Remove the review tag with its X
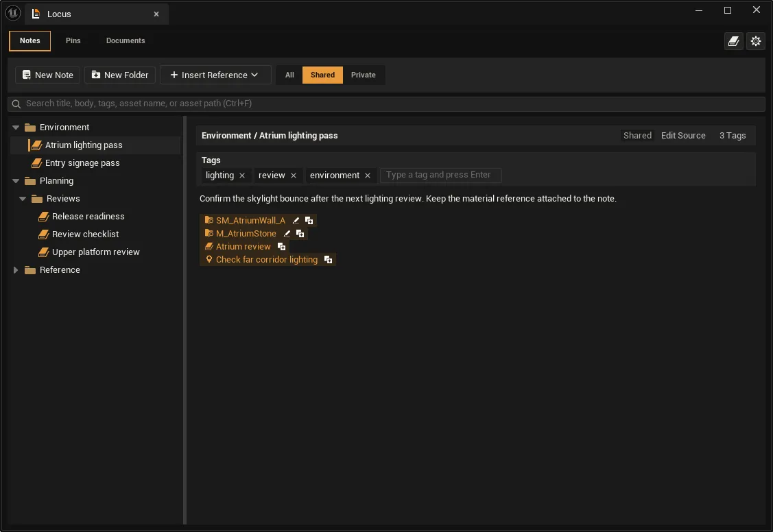 [x=294, y=176]
